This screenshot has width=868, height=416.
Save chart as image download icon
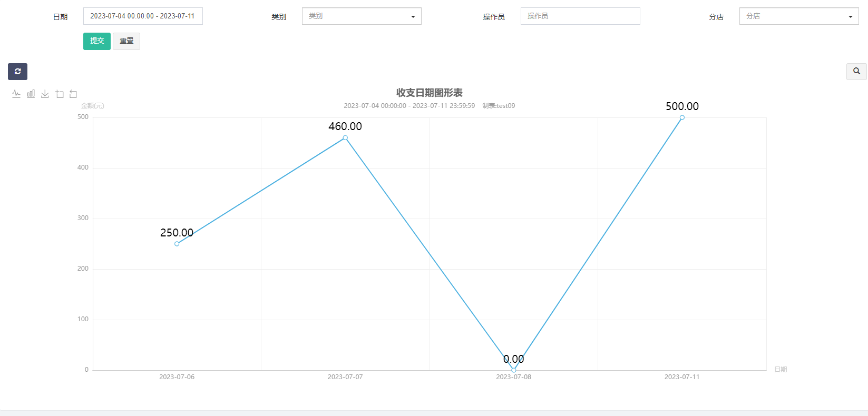(45, 94)
